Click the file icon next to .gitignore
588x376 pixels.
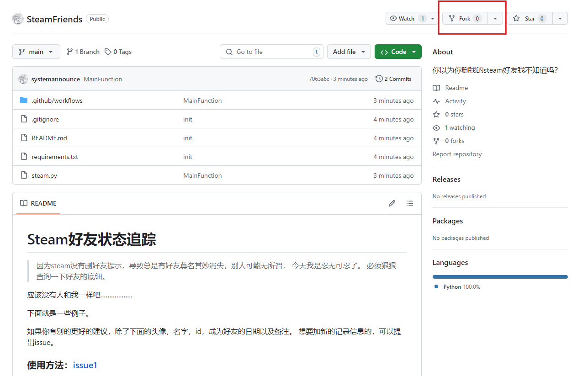tap(24, 119)
